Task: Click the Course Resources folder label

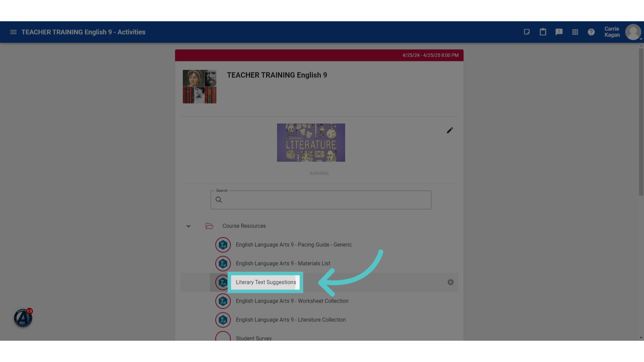Action: (244, 226)
